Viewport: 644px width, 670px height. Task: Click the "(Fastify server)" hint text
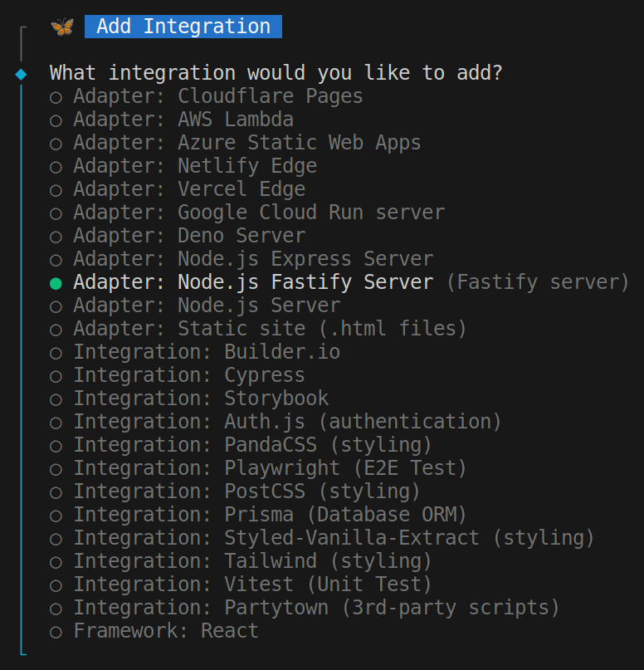point(538,282)
